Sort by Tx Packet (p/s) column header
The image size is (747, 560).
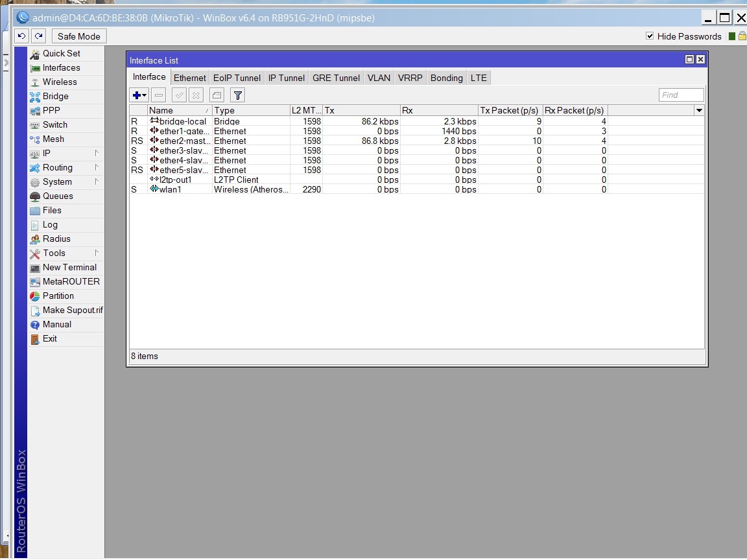511,110
